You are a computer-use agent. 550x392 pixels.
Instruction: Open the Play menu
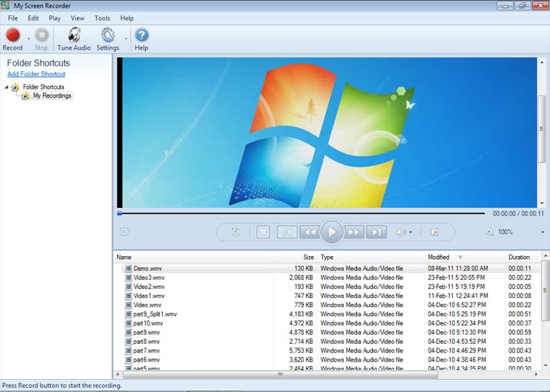tap(55, 18)
